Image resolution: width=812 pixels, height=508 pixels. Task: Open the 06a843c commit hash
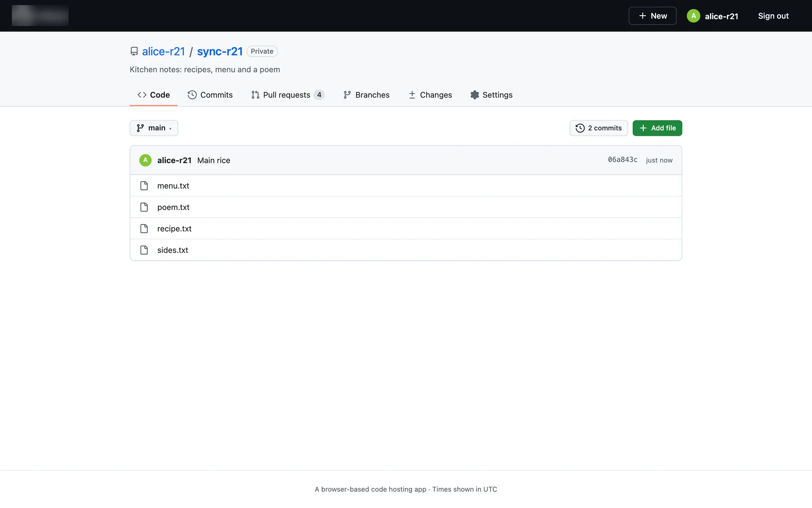623,160
